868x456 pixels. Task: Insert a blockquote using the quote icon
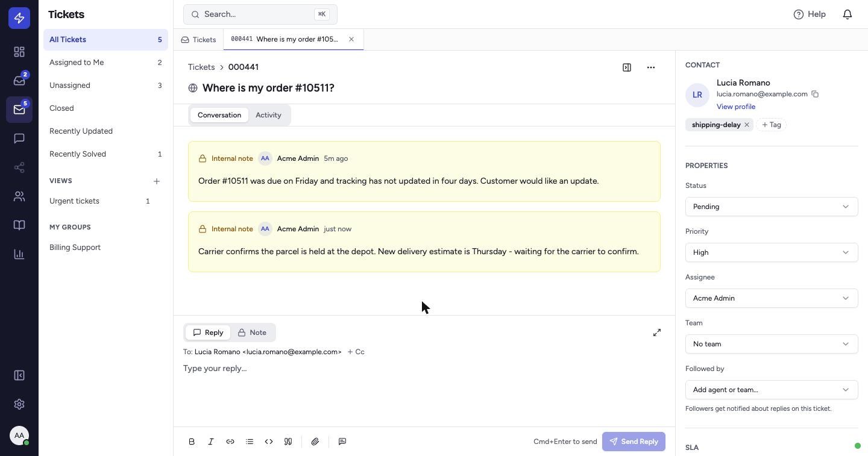pos(288,442)
